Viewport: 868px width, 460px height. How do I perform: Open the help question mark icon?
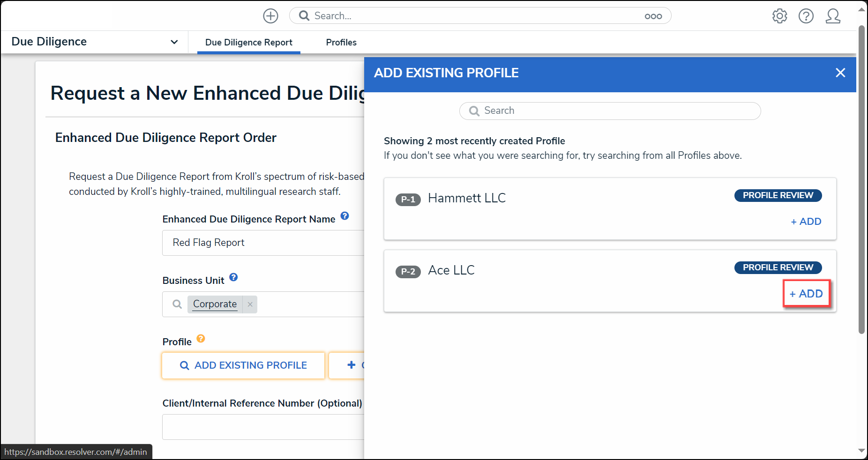click(x=806, y=16)
